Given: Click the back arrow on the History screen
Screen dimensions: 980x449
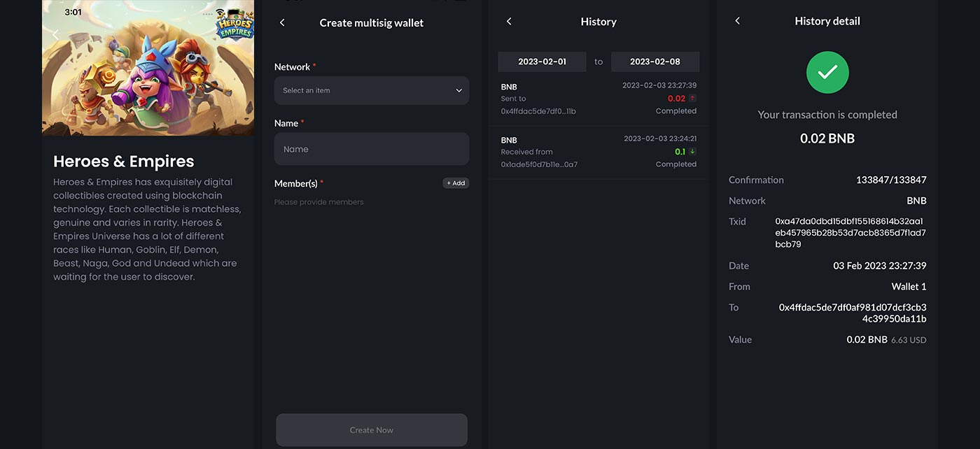Looking at the screenshot, I should tap(510, 21).
